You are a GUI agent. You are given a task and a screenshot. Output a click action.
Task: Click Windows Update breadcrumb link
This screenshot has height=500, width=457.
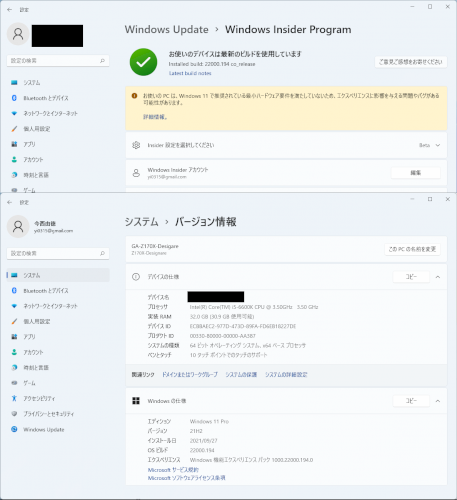click(167, 29)
